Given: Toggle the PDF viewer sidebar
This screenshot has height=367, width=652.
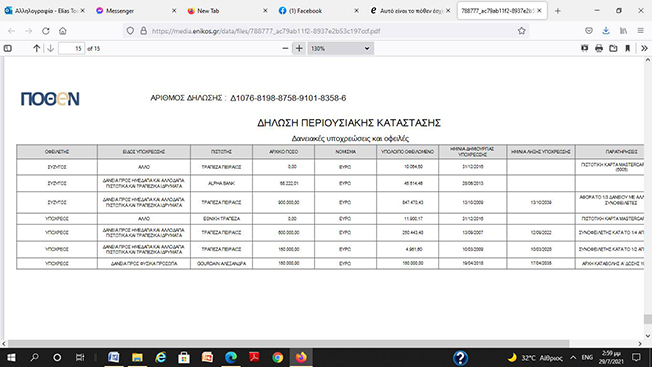Looking at the screenshot, I should click(x=7, y=49).
